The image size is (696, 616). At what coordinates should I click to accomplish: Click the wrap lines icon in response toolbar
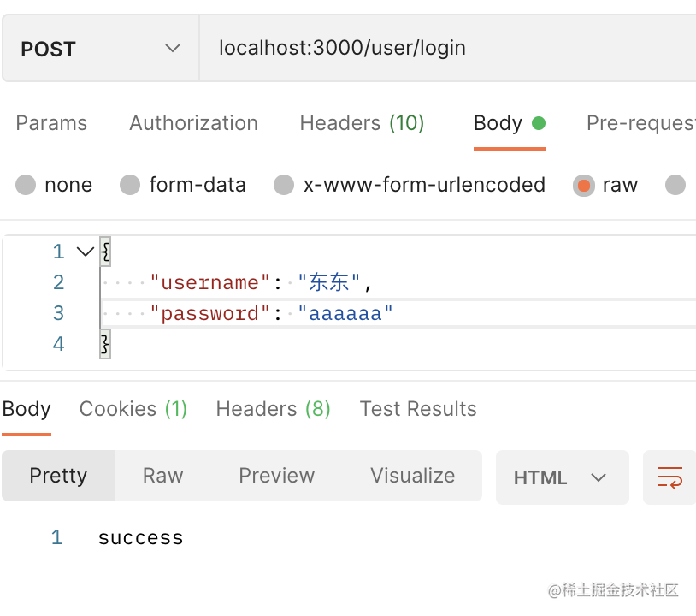tap(669, 477)
